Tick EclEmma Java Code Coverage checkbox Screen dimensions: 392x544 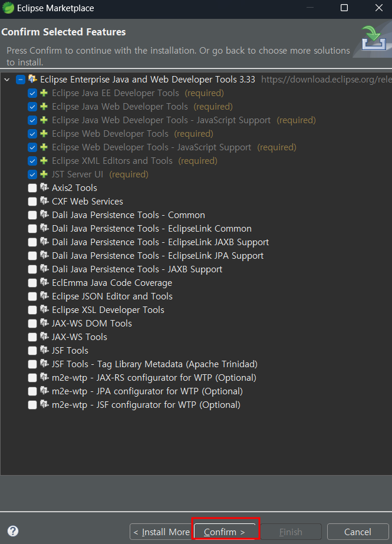point(32,283)
